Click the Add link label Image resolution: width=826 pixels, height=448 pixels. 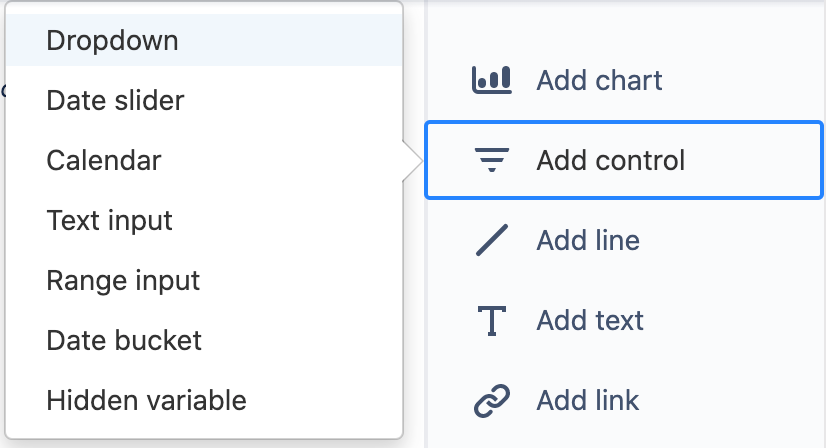click(x=588, y=400)
